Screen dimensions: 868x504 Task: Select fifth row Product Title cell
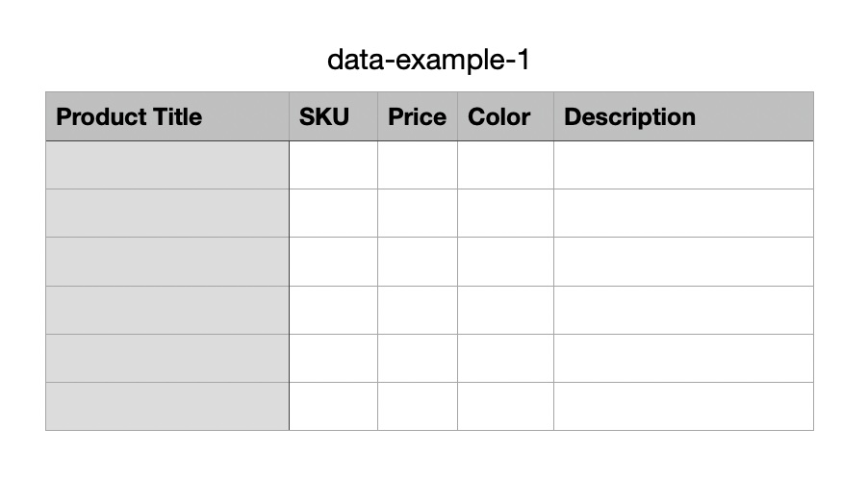coord(166,358)
